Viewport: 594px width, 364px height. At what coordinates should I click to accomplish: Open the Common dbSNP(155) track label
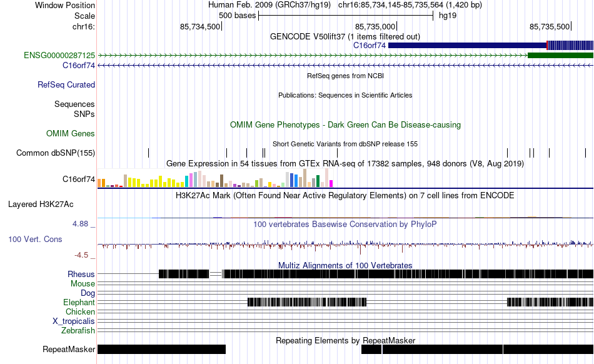coord(55,153)
